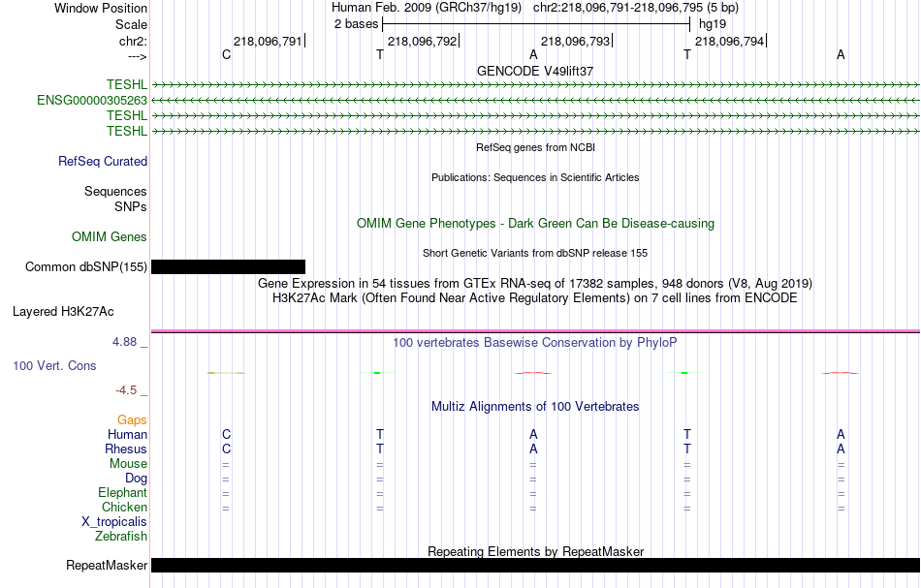Click the RepeatMasker track label
Image resolution: width=921 pixels, height=588 pixels.
tap(107, 565)
